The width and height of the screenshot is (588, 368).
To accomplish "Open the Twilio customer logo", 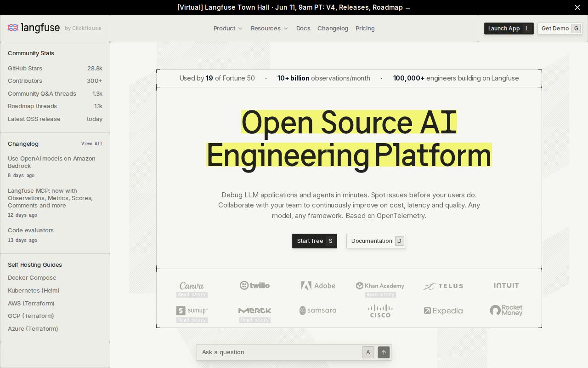I will tap(254, 286).
